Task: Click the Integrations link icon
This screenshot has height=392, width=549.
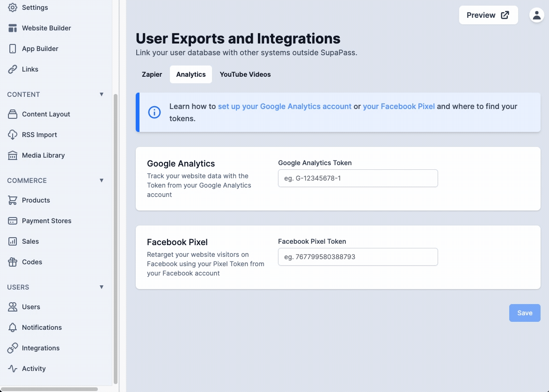Action: coord(13,348)
